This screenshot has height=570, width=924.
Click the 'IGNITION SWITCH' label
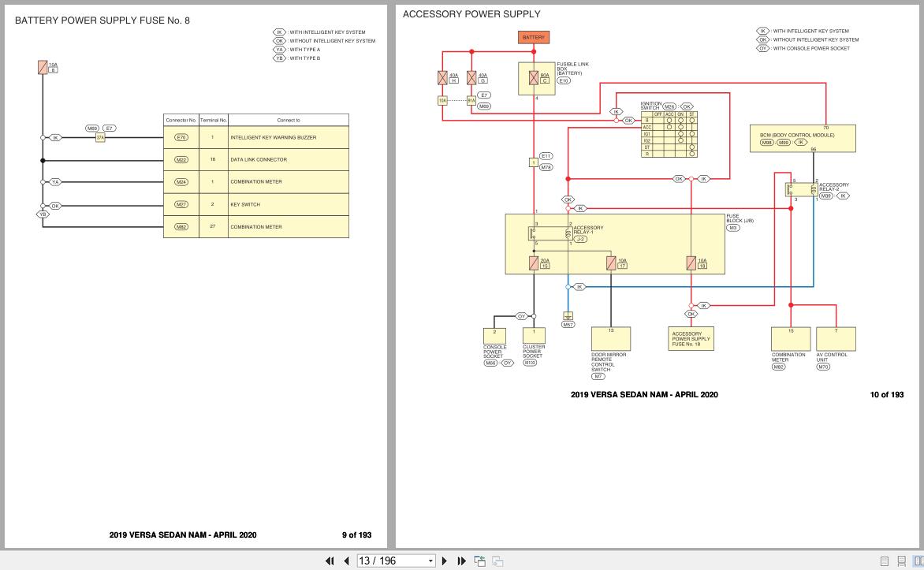tap(650, 106)
